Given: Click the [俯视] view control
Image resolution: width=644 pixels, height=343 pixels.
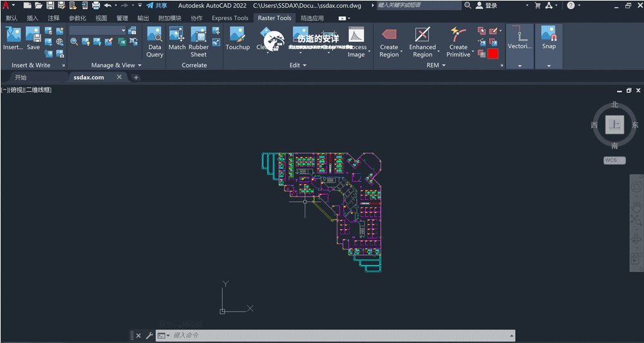Looking at the screenshot, I should [17, 90].
